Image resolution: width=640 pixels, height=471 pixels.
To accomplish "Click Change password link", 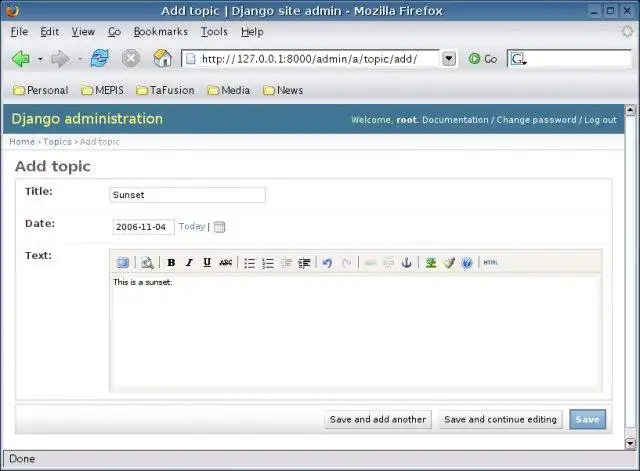I will pos(536,120).
